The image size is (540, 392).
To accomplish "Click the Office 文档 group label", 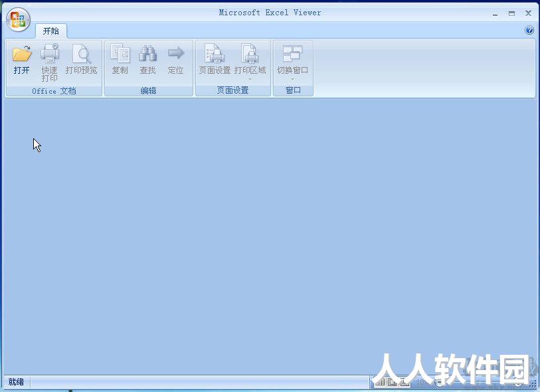I will point(54,91).
